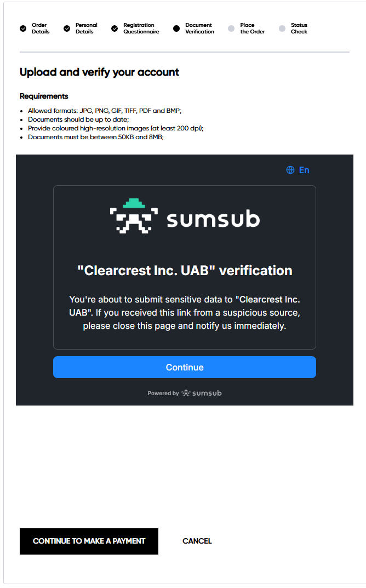Screen dimensions: 366x588
Task: Click the Registration Questionnaire checkmark icon
Action: click(115, 28)
